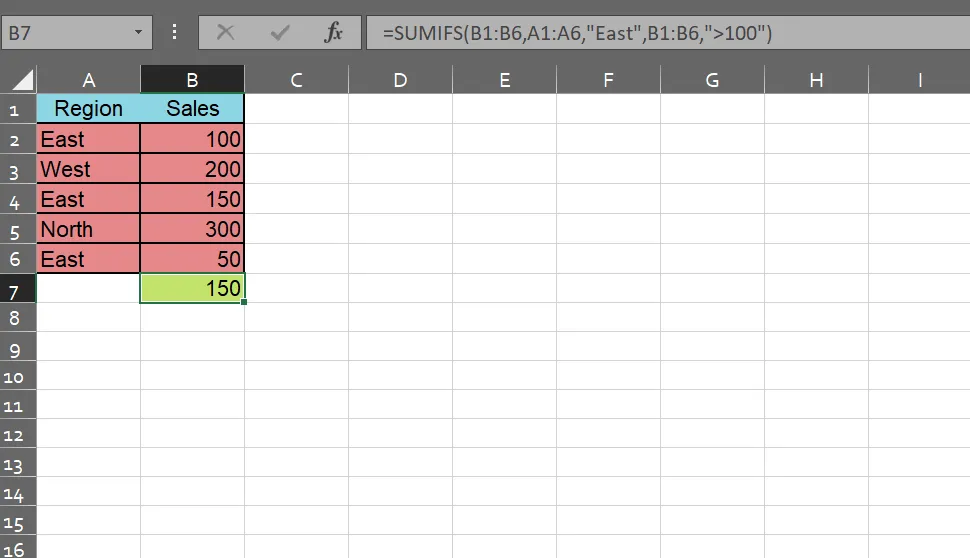Select row 9 header
970x558 pixels.
[18, 346]
